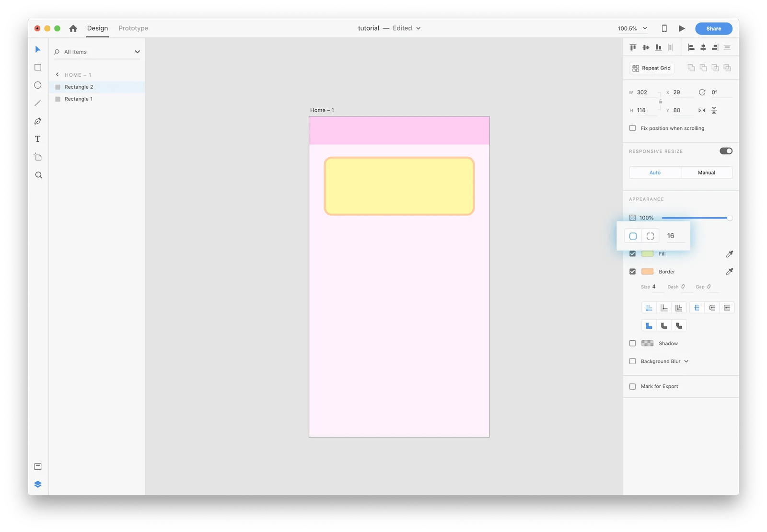Select the Pen tool
Image resolution: width=767 pixels, height=532 pixels.
(38, 121)
